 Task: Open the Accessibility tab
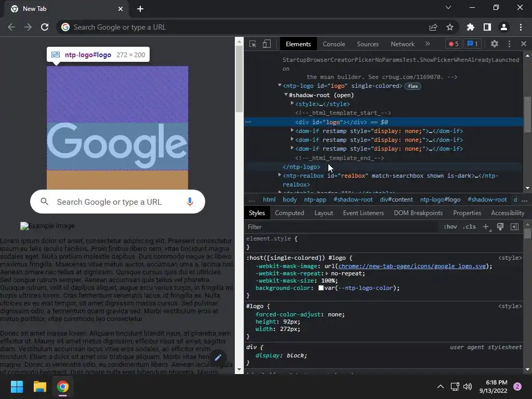[508, 213]
